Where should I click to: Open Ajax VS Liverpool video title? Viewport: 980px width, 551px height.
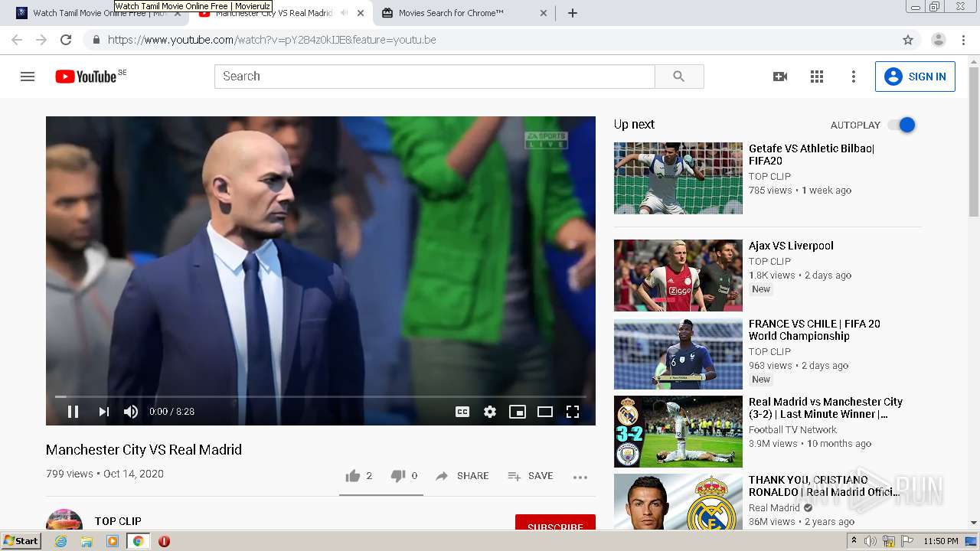(791, 246)
